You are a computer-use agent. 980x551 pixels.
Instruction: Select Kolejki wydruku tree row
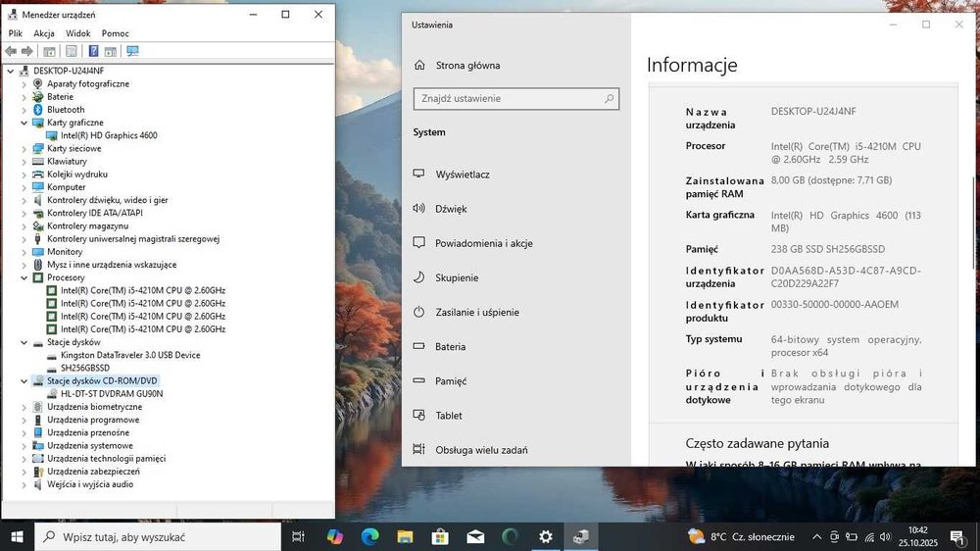click(76, 174)
